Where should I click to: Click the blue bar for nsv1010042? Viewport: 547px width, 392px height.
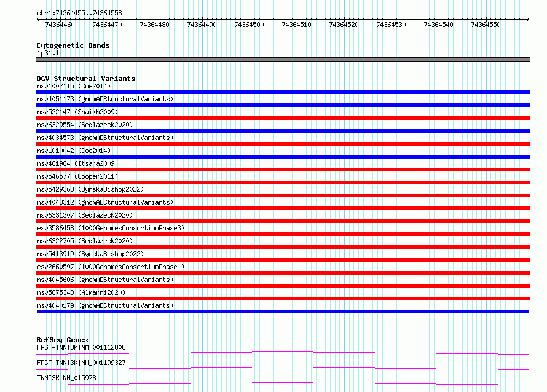(283, 157)
